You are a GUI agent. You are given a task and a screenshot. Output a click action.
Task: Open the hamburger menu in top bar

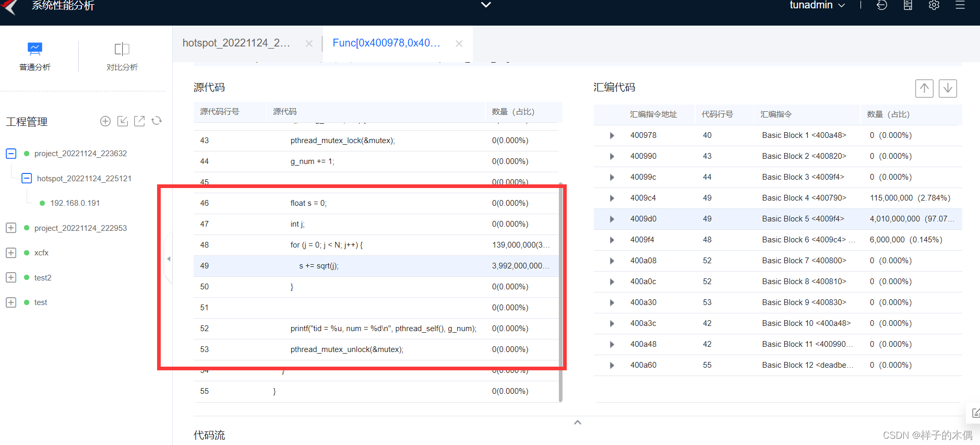[x=960, y=5]
